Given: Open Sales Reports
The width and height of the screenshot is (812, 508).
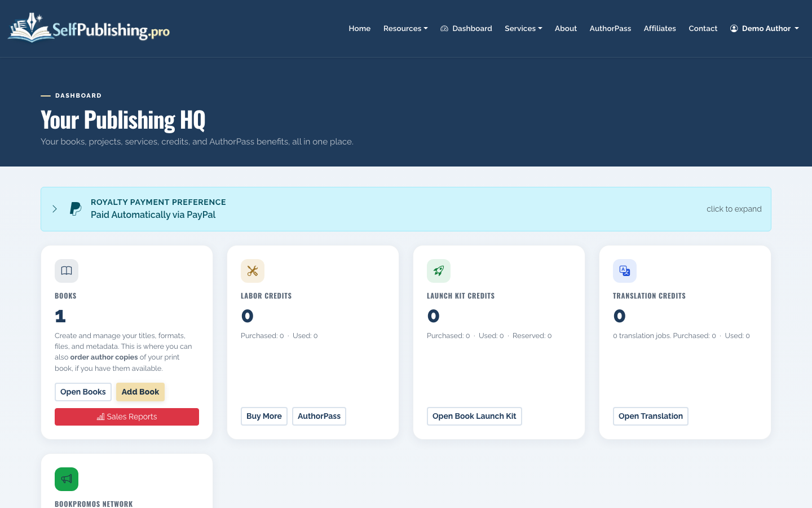Looking at the screenshot, I should point(127,417).
